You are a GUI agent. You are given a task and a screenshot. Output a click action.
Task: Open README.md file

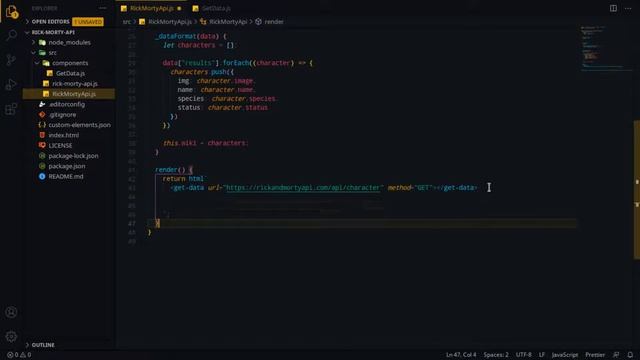coord(66,177)
